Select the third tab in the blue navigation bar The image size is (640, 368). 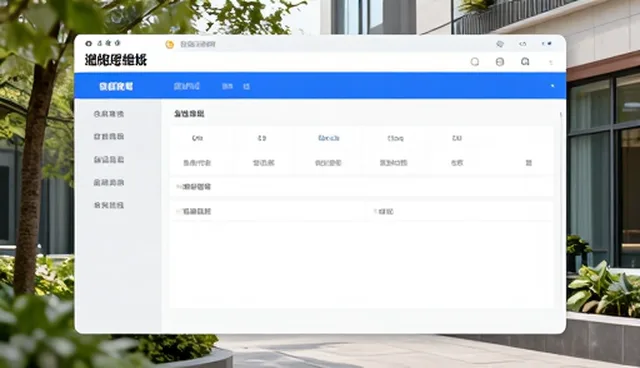coord(227,86)
